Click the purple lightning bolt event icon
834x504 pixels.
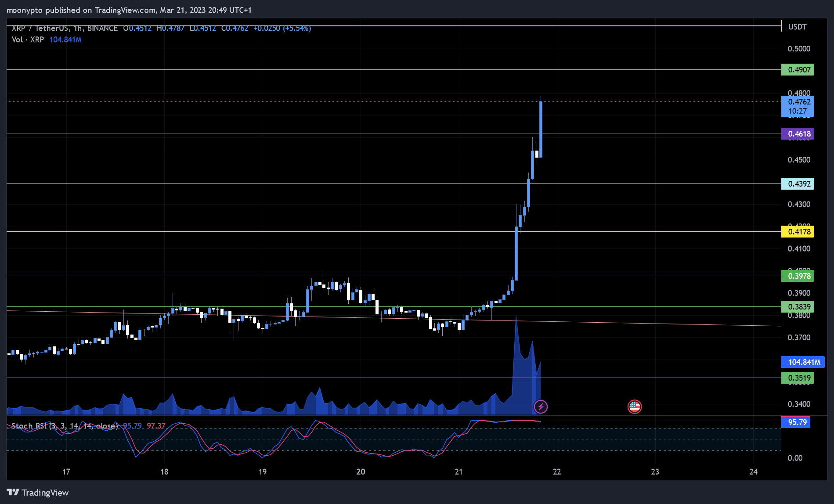pos(541,407)
